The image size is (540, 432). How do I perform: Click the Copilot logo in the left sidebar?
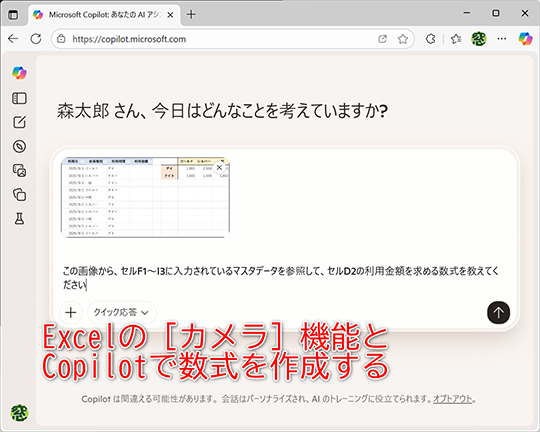coord(19,73)
